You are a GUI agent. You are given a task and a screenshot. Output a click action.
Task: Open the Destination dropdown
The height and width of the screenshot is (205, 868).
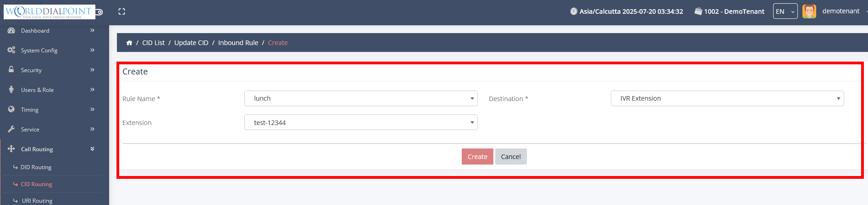[727, 98]
